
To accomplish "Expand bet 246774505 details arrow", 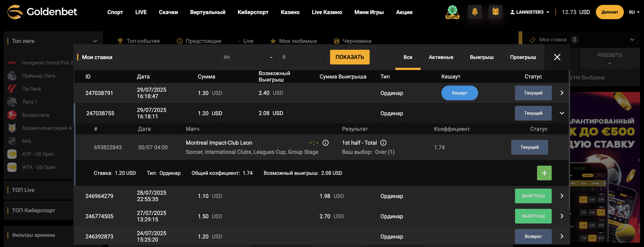I will [x=562, y=216].
